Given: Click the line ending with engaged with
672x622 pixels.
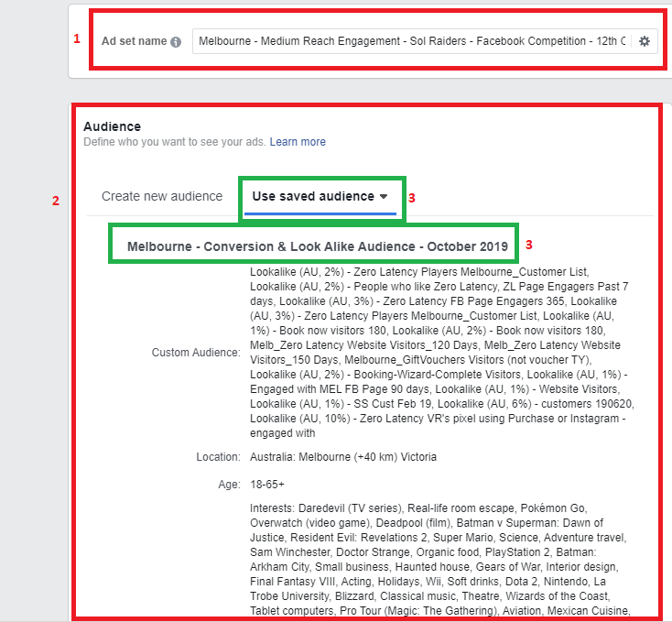Looking at the screenshot, I should tap(282, 433).
